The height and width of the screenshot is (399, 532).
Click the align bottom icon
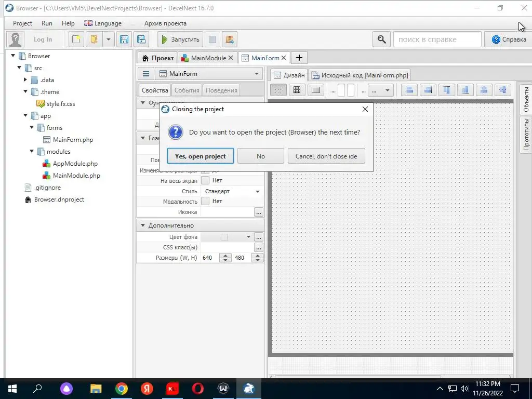point(465,90)
